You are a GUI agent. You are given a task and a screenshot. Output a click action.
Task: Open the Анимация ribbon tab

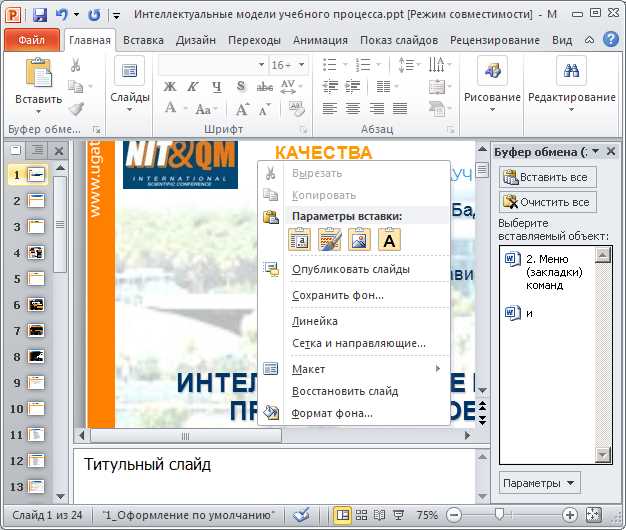(320, 40)
